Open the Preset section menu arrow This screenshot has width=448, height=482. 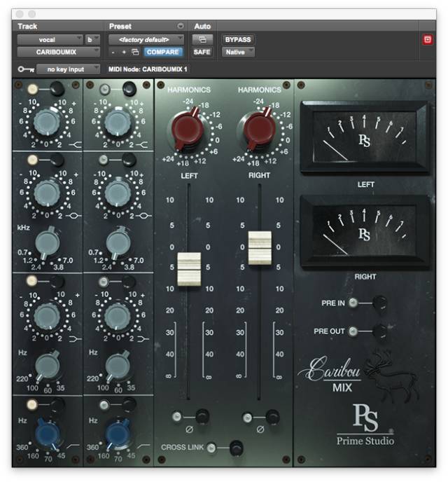[181, 26]
